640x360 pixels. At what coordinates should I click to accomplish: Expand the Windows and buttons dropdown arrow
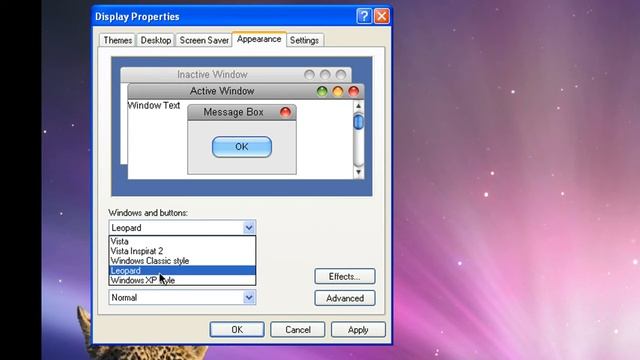tap(249, 227)
